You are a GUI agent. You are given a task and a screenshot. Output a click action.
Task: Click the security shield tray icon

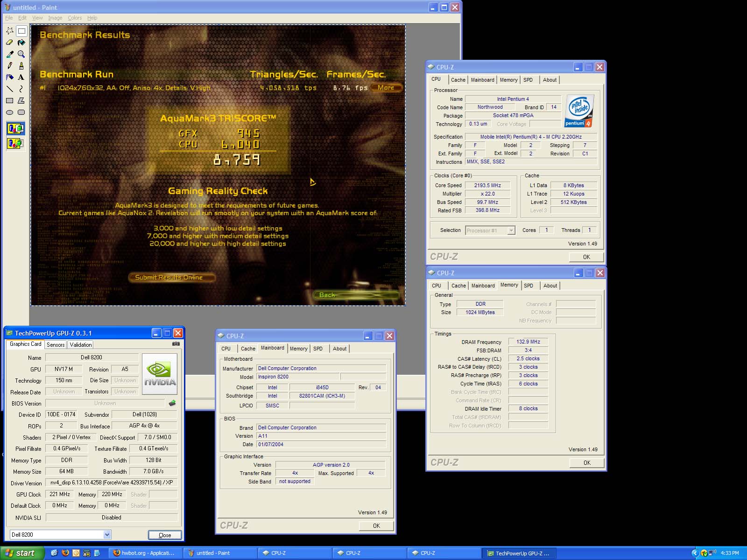tap(704, 553)
